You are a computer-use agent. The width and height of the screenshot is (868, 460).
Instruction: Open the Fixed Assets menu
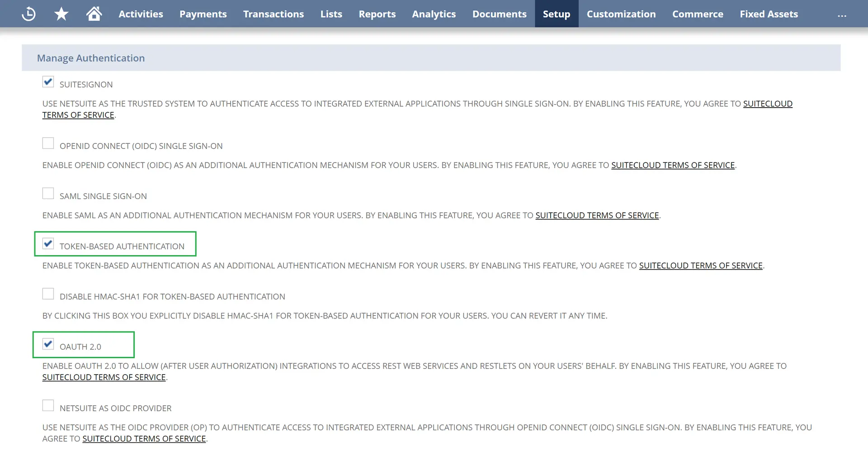(x=769, y=14)
